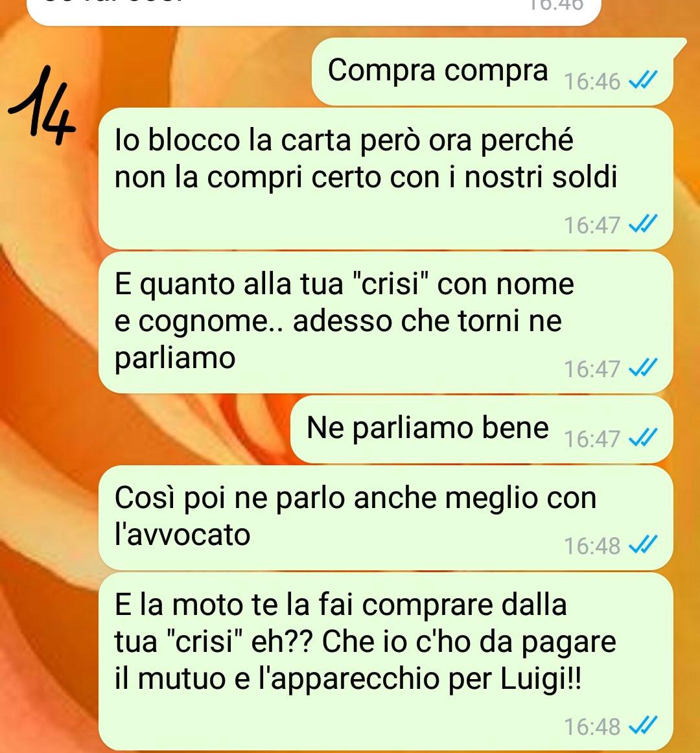Select the message about la moto and Luigi
The height and width of the screenshot is (753, 700).
pyautogui.click(x=385, y=662)
